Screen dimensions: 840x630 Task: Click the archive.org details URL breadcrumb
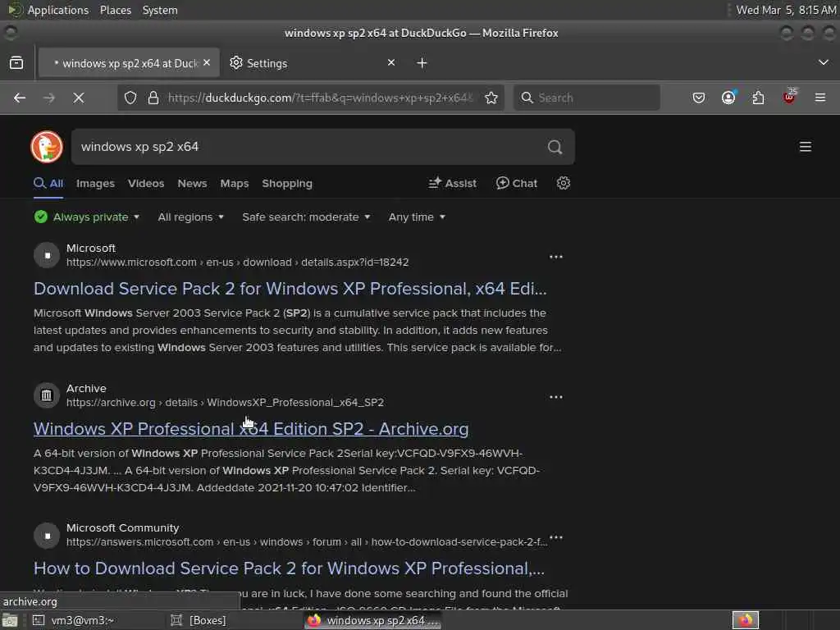[225, 402]
